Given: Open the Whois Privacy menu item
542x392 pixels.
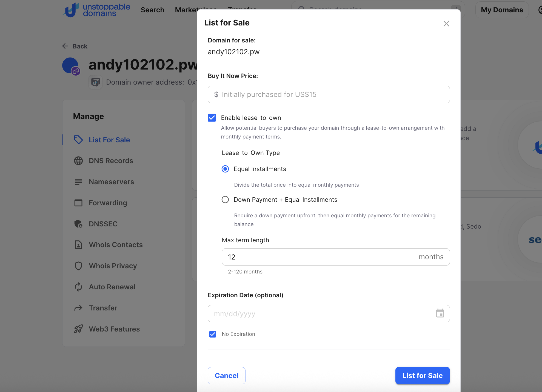Looking at the screenshot, I should click(x=113, y=266).
